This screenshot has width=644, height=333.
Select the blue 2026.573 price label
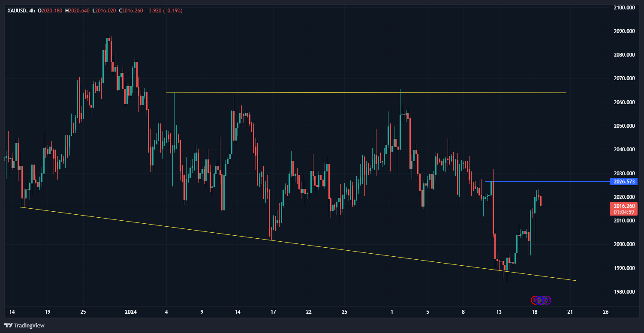[x=623, y=182]
